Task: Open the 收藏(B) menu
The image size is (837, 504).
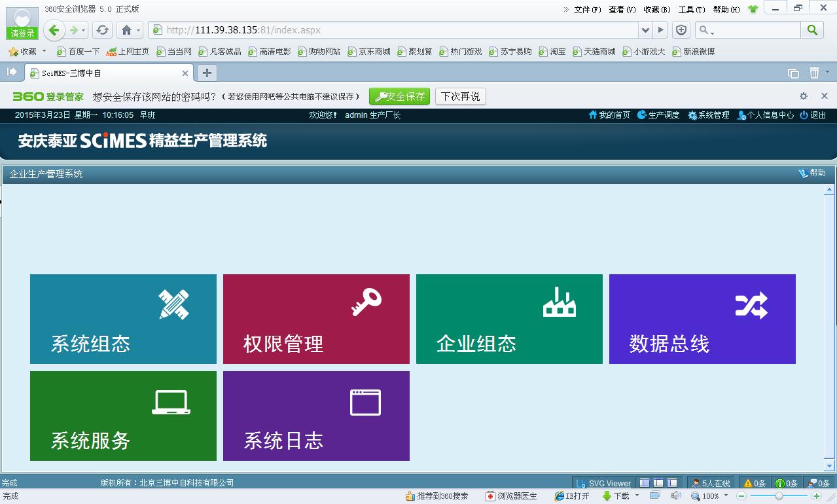Action: pyautogui.click(x=656, y=10)
